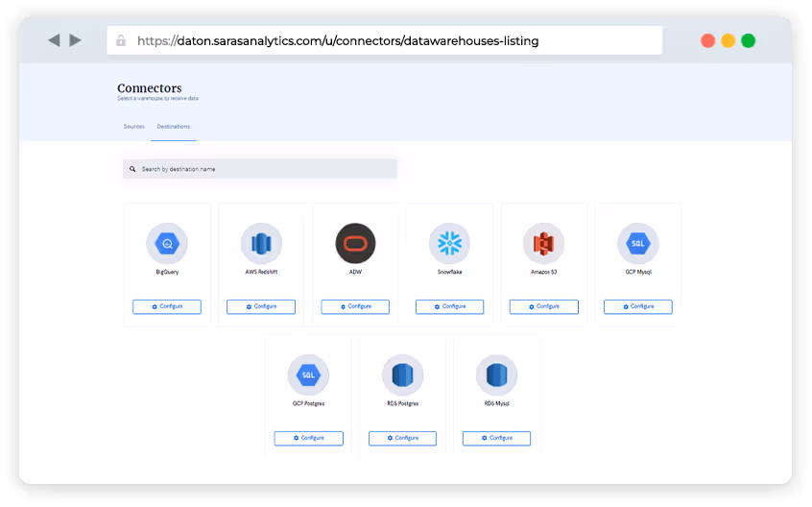
Task: Configure the AWS Redshift destination
Action: [x=261, y=306]
